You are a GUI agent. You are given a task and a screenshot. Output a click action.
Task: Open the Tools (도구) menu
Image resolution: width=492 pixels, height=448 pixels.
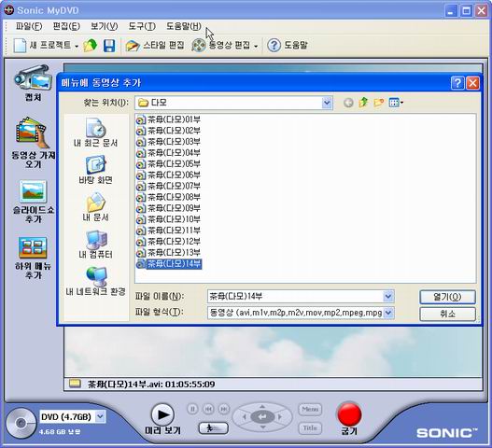click(x=142, y=26)
